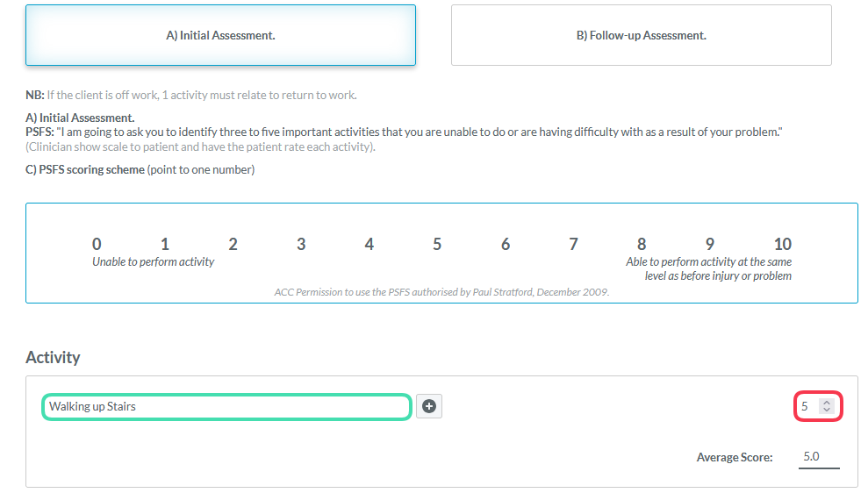Click the Activity section heading
Viewport: 868px width, 500px height.
click(54, 358)
